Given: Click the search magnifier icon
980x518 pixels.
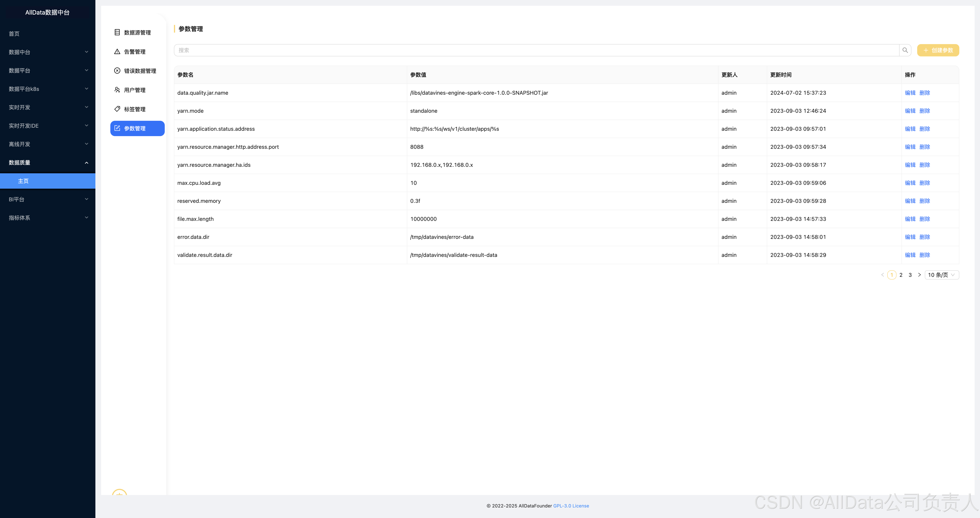Looking at the screenshot, I should pos(905,50).
